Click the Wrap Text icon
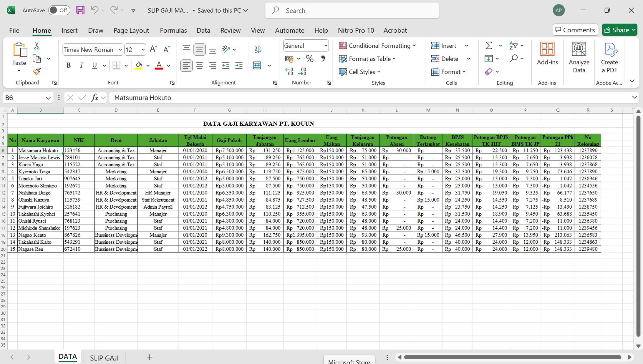Screen dimensions: 643x364 click(x=257, y=49)
